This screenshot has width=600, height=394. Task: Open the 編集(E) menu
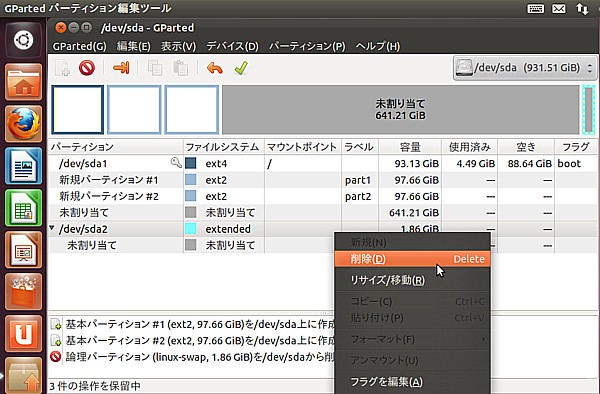click(134, 46)
